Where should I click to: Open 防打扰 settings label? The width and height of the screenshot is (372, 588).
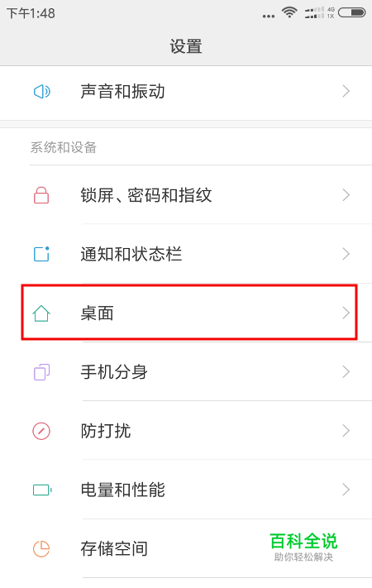[106, 431]
